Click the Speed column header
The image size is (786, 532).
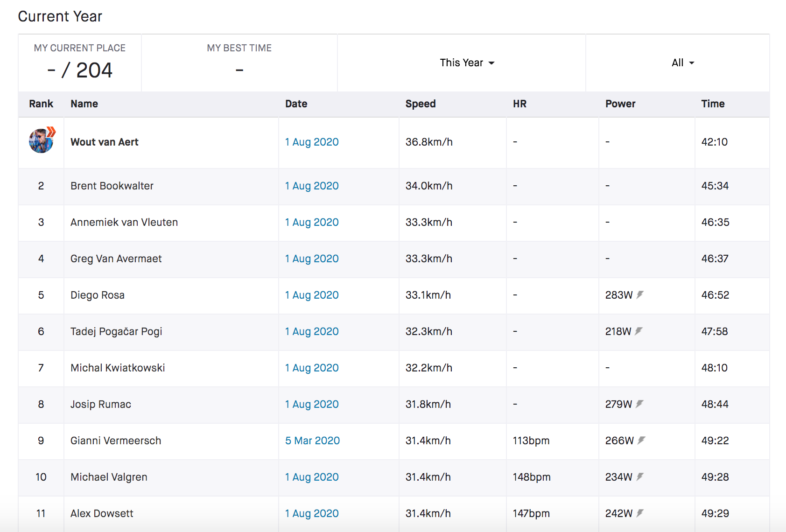(x=420, y=104)
